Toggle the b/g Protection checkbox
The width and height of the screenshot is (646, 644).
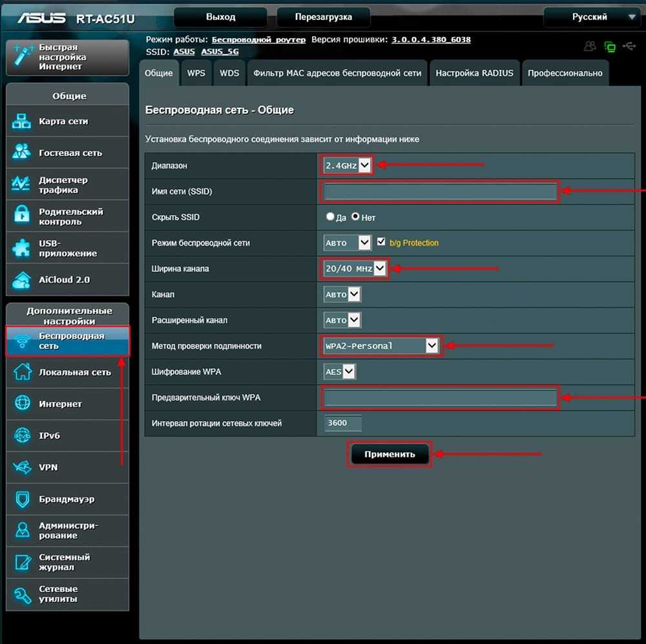coord(381,242)
